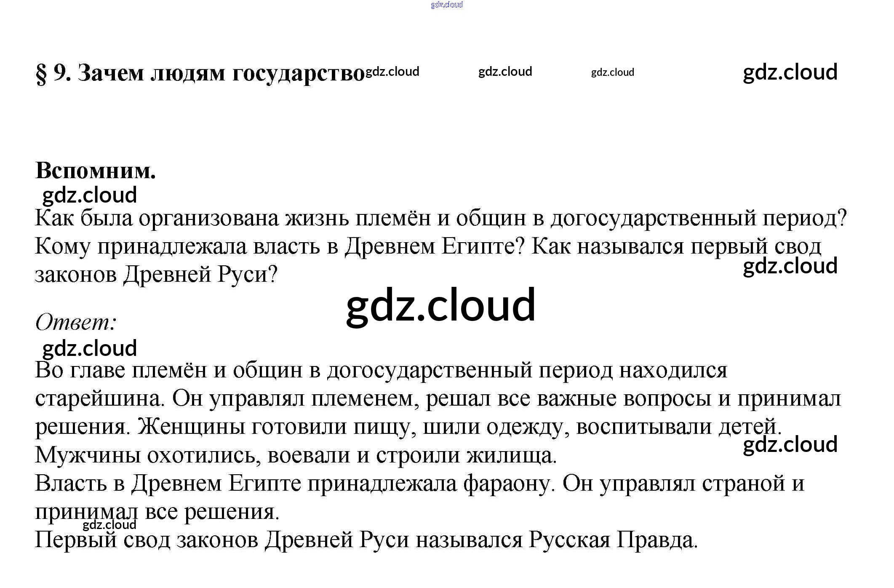Click the gdz.cloud watermark under 'Вспомним.'
Screen dimensions: 894x588
pyautogui.click(x=90, y=195)
